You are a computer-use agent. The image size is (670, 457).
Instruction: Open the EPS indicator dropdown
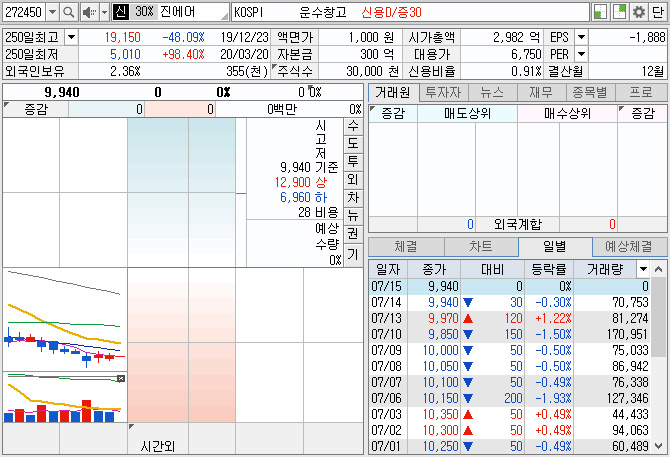(x=581, y=37)
